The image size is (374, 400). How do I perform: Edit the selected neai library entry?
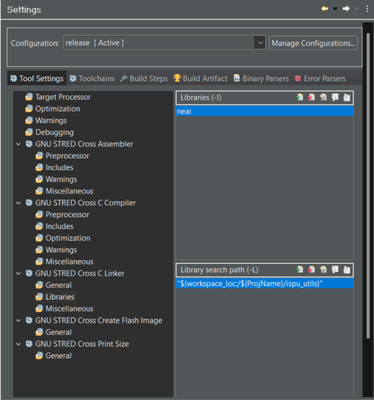[323, 97]
